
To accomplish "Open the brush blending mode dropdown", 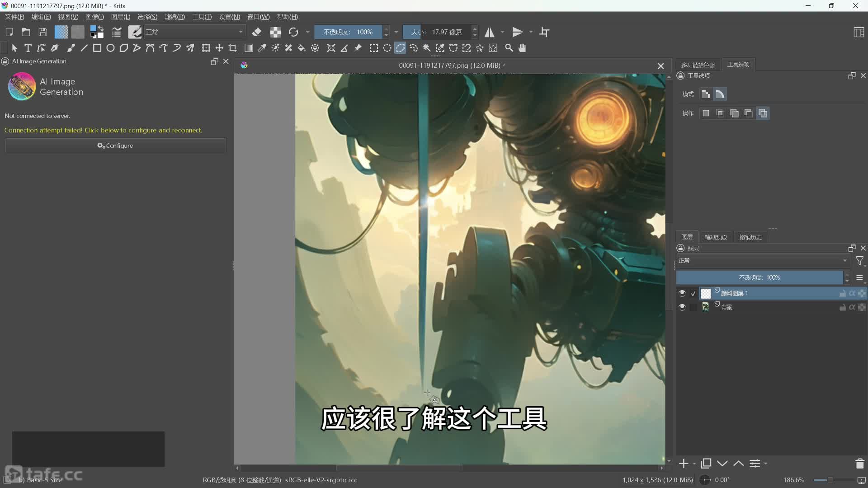I will coord(195,32).
